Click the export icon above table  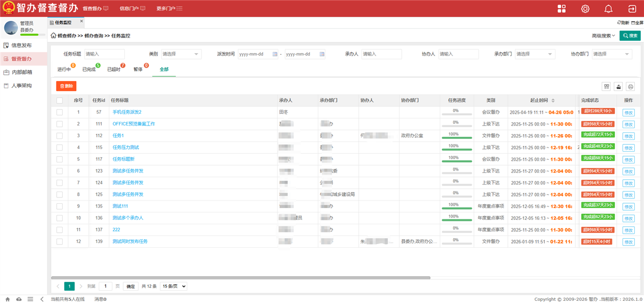point(618,86)
